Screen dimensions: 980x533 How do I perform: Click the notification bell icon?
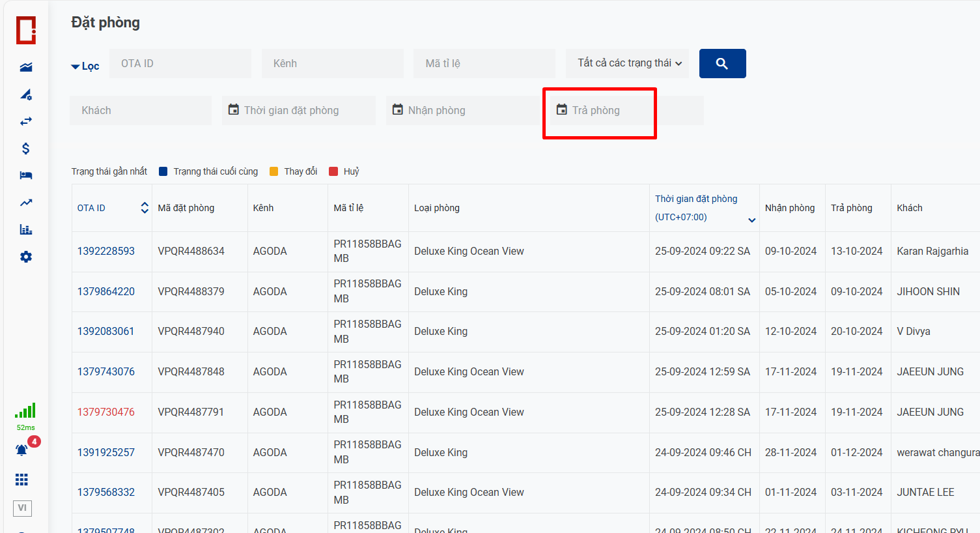coord(21,450)
